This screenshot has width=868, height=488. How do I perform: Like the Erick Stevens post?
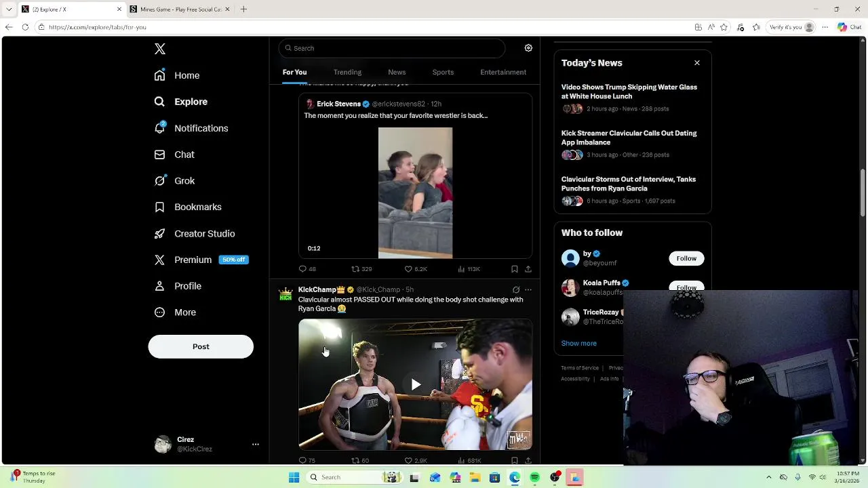point(416,269)
